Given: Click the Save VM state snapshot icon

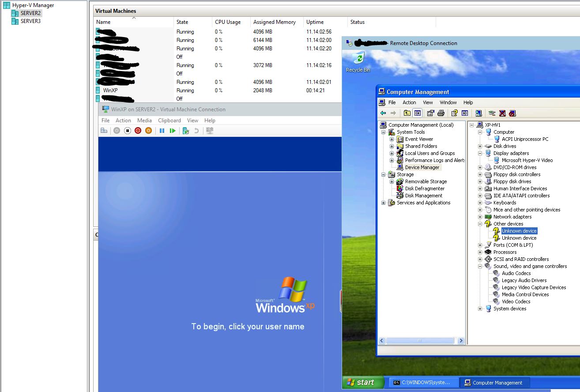Looking at the screenshot, I should tap(186, 130).
